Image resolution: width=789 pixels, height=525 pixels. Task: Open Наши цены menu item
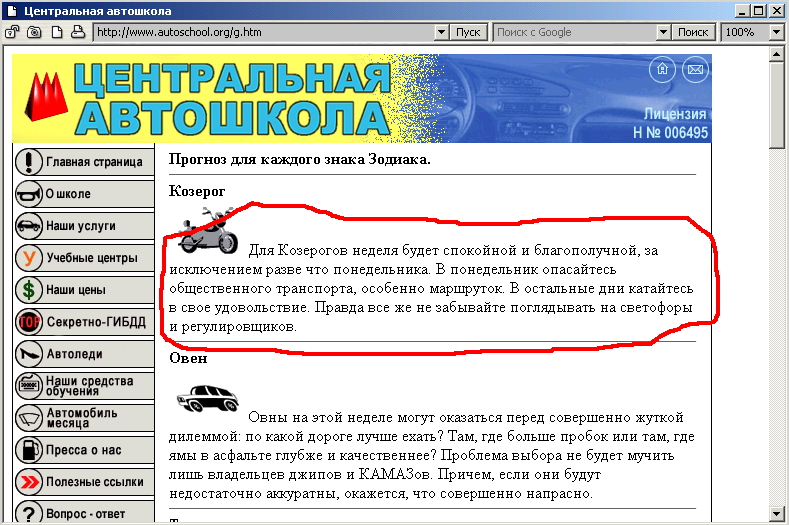pyautogui.click(x=84, y=290)
